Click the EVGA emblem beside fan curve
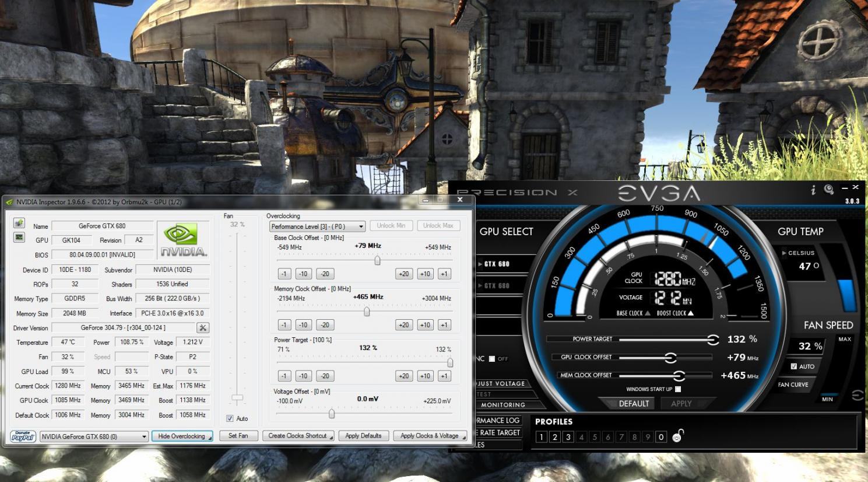 pyautogui.click(x=858, y=396)
